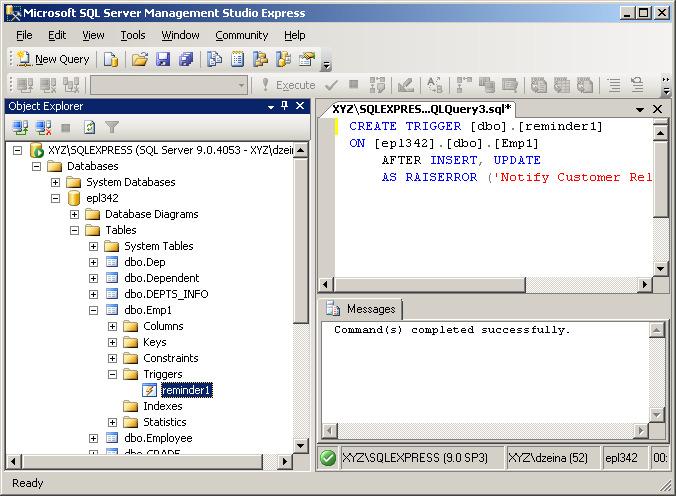Expand the System Databases folder

pos(56,182)
